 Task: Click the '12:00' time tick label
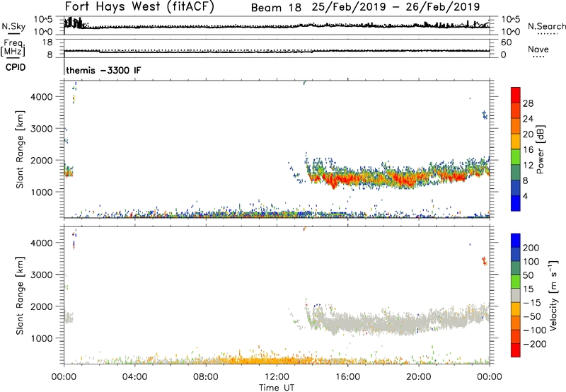pyautogui.click(x=277, y=376)
